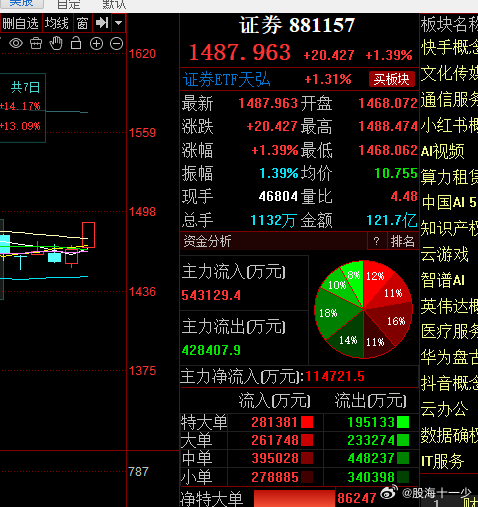Select 快手概念 in the sector list

tap(449, 47)
